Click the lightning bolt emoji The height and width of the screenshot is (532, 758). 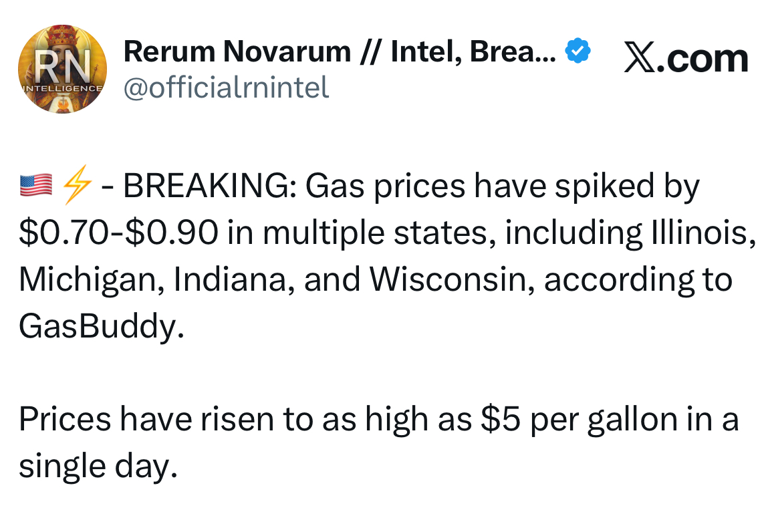76,187
